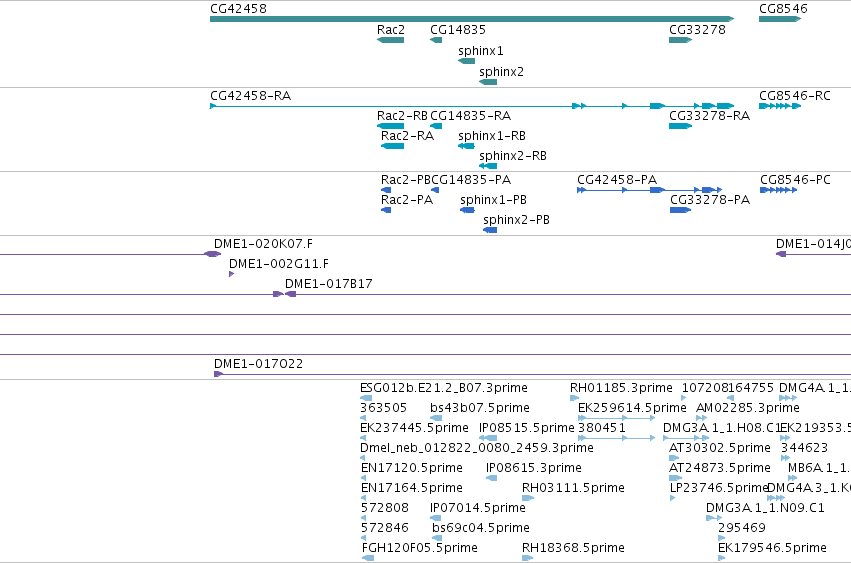Select the RH03111.5prime EST
The height and width of the screenshot is (563, 851).
pyautogui.click(x=528, y=498)
